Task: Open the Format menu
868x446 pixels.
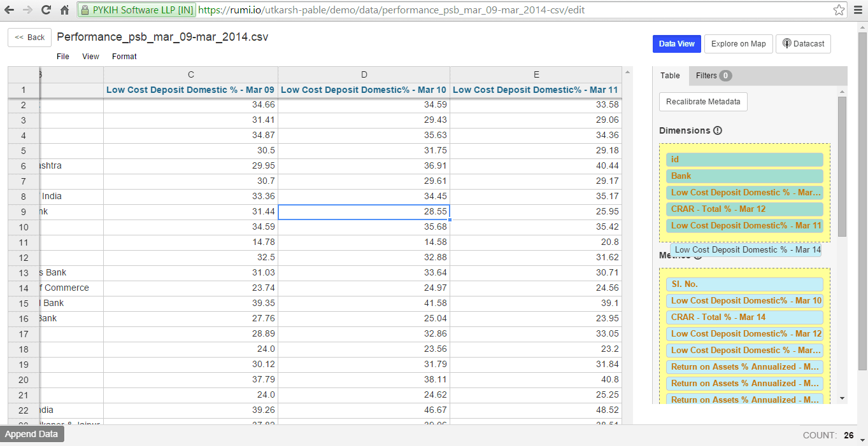Action: (124, 57)
